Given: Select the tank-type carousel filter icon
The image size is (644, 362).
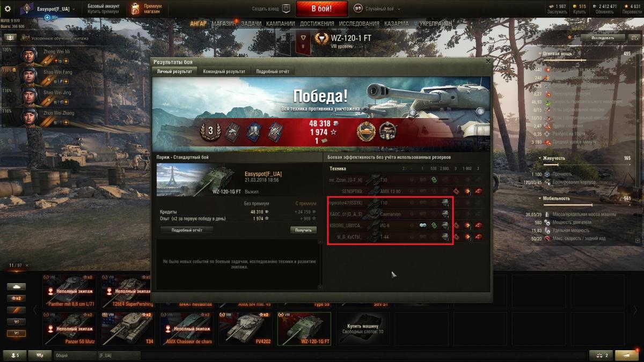Looking at the screenshot, I should [x=17, y=286].
